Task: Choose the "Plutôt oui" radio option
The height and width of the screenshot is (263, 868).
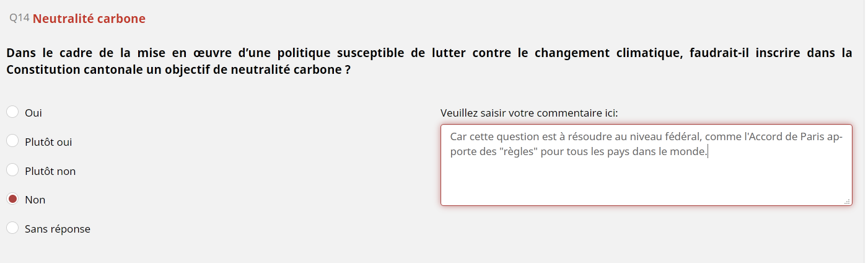Action: tap(12, 141)
